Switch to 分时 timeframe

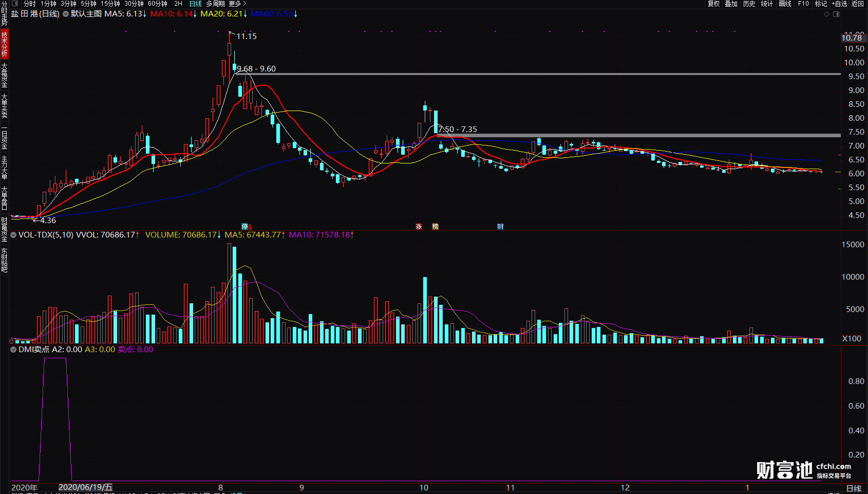tap(30, 4)
